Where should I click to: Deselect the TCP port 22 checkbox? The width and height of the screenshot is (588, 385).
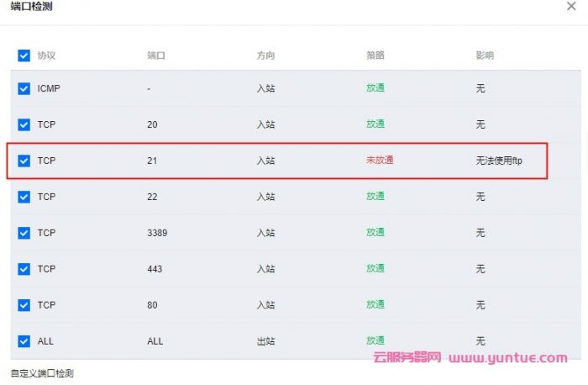pyautogui.click(x=24, y=197)
